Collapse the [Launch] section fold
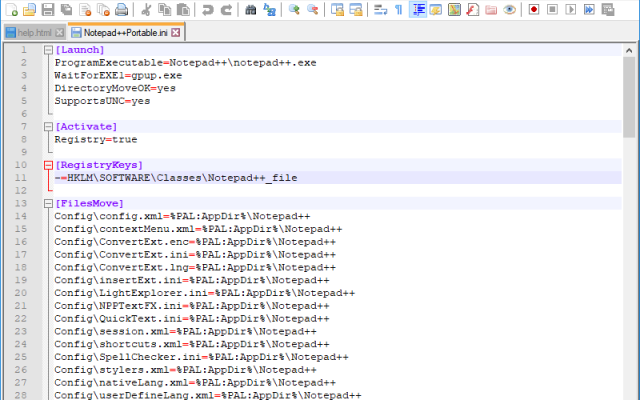 pos(48,50)
